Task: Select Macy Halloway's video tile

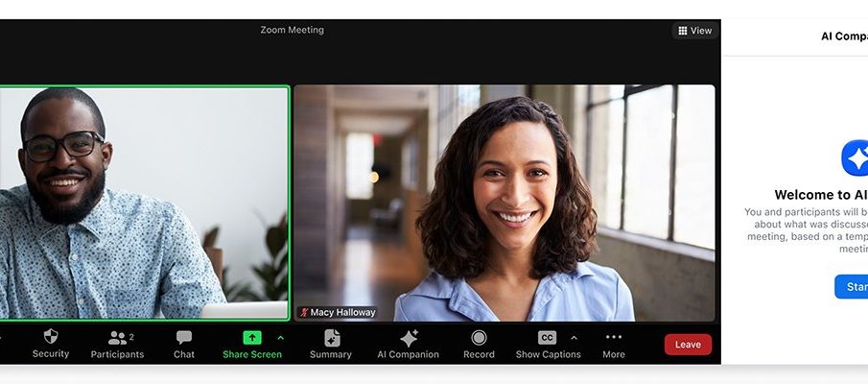Action: pos(504,202)
